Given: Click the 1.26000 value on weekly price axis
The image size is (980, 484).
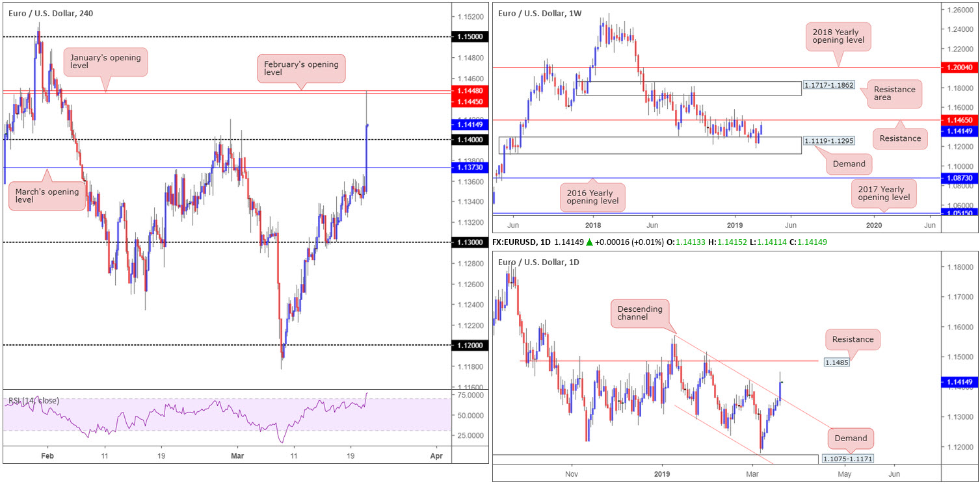Looking at the screenshot, I should [x=960, y=10].
